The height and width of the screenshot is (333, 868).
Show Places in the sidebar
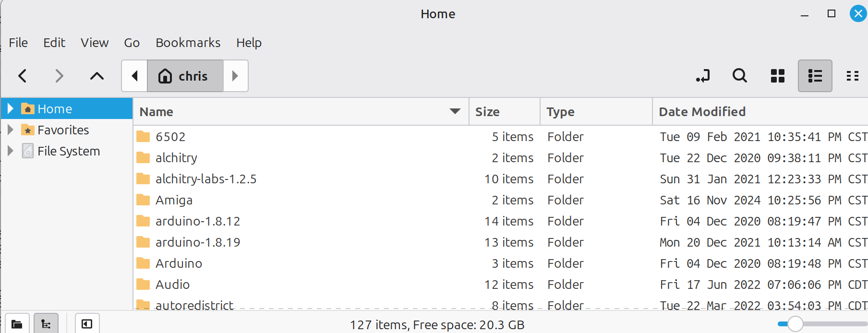(x=17, y=324)
